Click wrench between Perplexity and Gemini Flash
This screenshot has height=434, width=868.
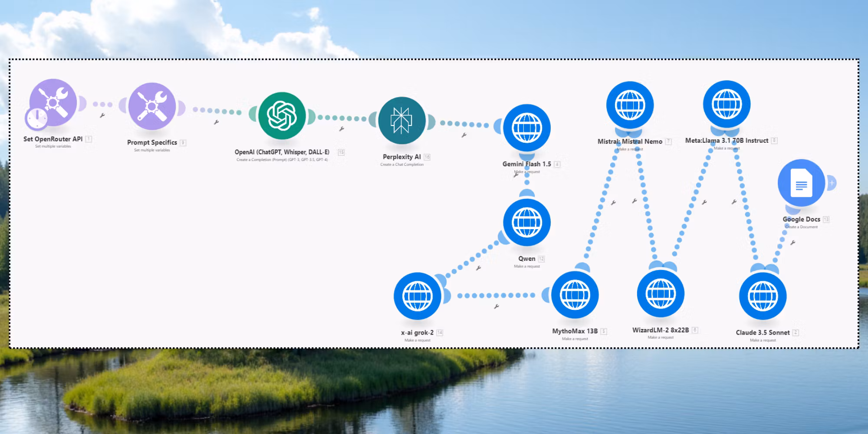tap(464, 135)
